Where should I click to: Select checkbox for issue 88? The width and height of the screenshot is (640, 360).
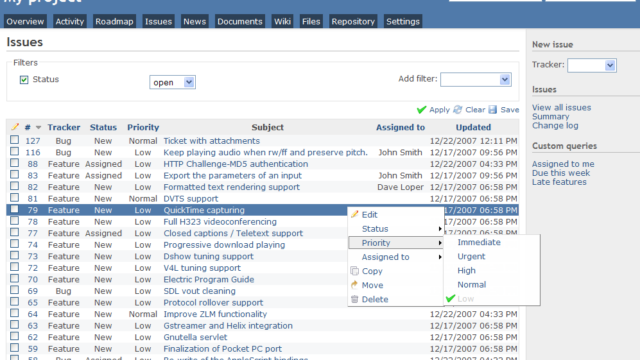15,162
